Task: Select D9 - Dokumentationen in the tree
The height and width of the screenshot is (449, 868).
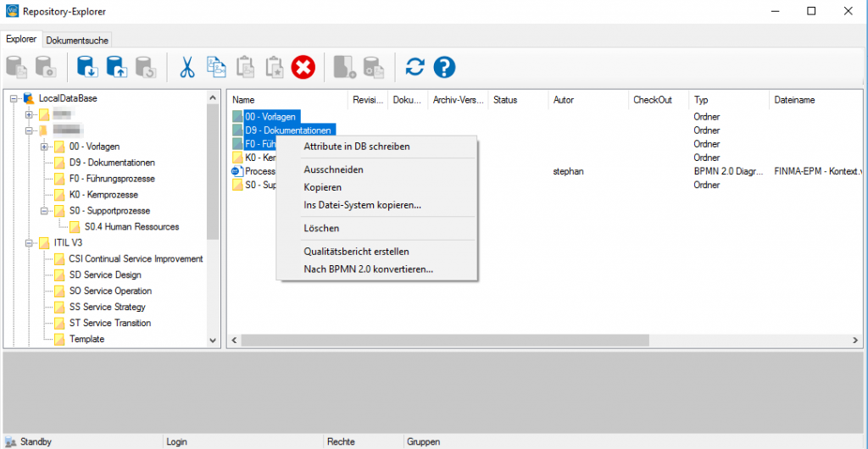Action: point(112,163)
